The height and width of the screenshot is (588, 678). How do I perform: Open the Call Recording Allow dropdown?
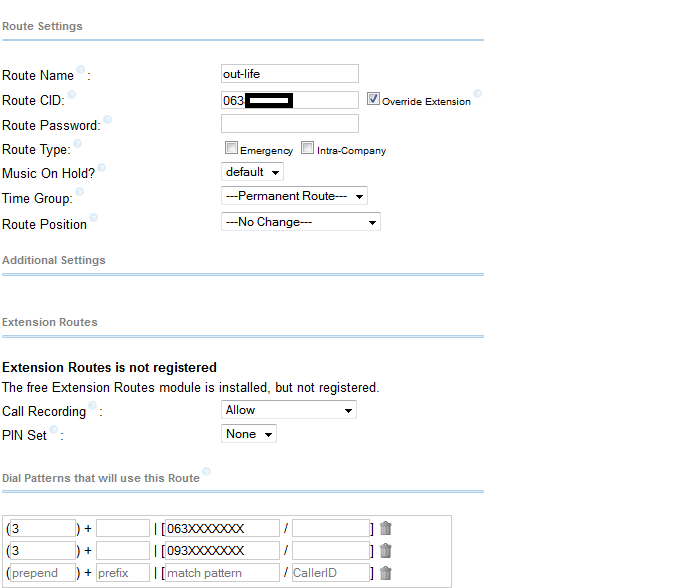tap(288, 410)
